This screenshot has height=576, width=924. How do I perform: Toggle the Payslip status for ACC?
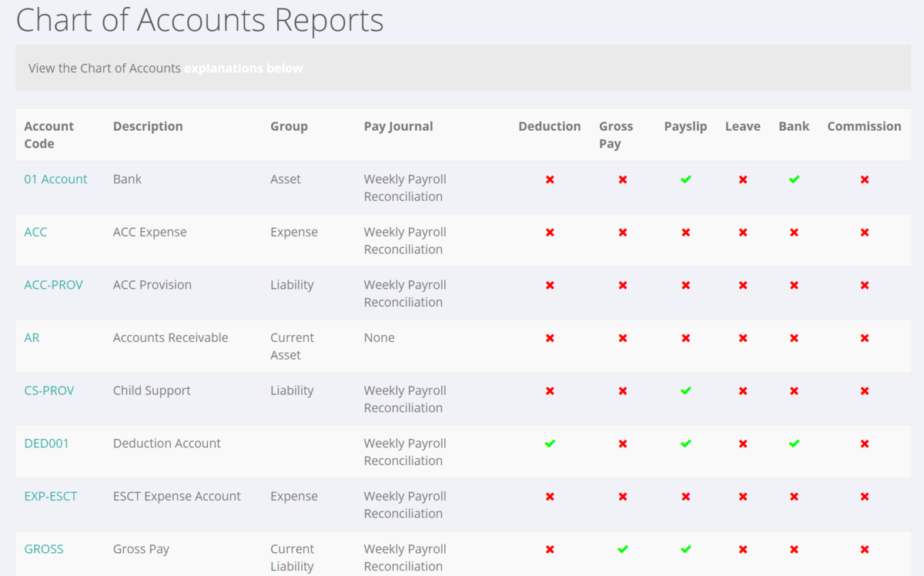coord(685,232)
